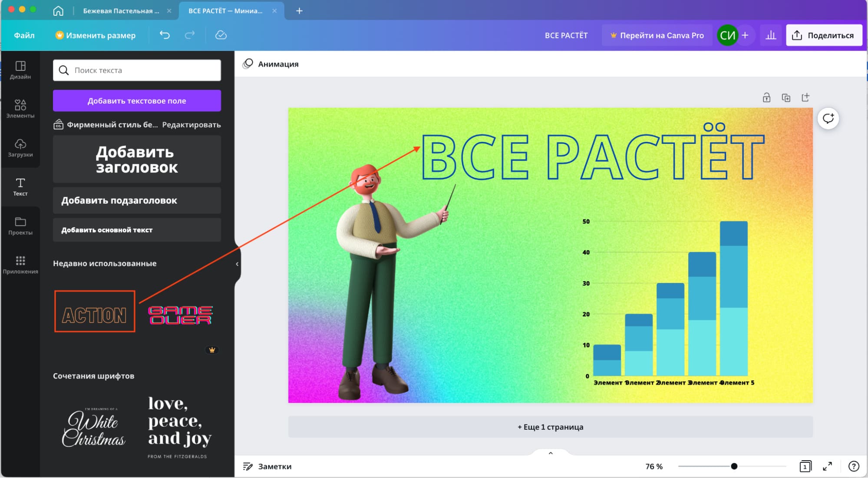
Task: Open the Анимация options
Action: tap(271, 64)
